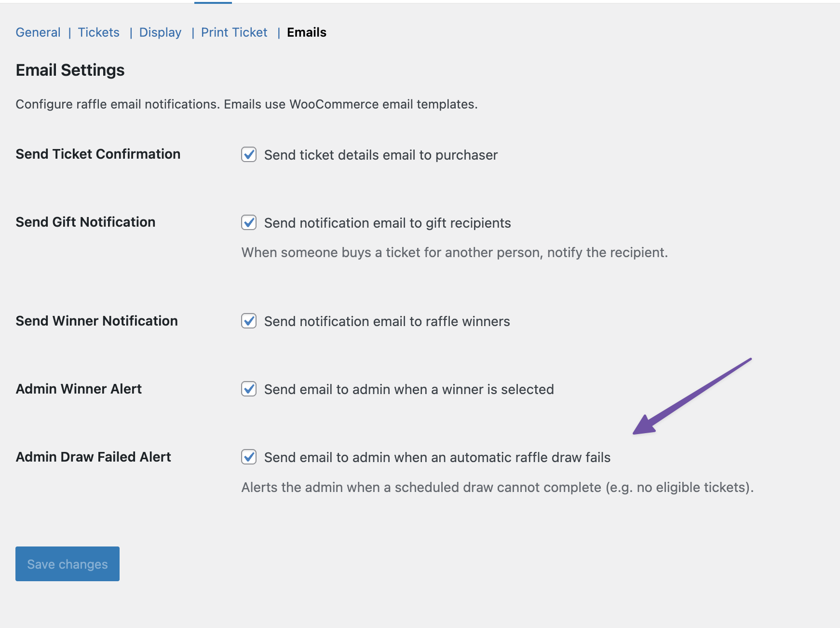
Task: Click the Send ticket details email label
Action: pyautogui.click(x=380, y=155)
